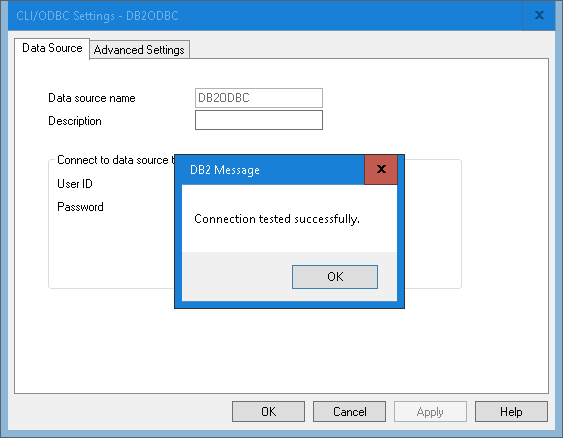This screenshot has height=438, width=563.
Task: Cancel the CLI/ODBC Settings window
Action: 349,411
